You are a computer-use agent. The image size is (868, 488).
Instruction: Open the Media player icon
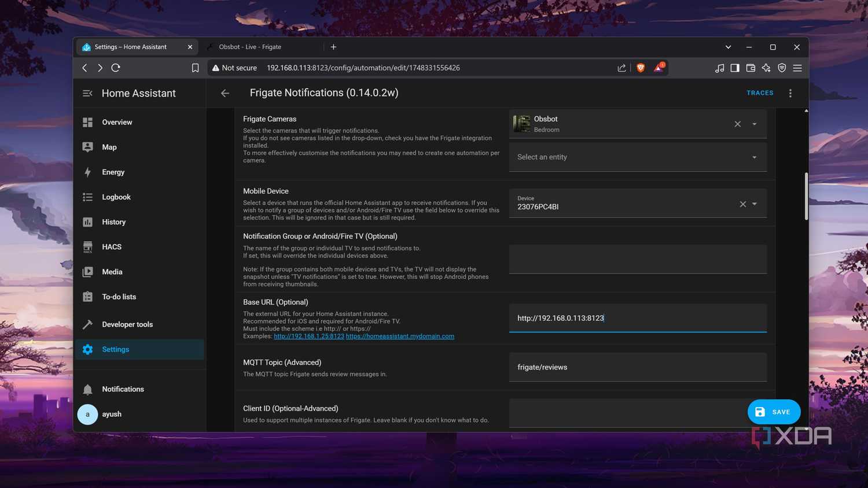(87, 272)
